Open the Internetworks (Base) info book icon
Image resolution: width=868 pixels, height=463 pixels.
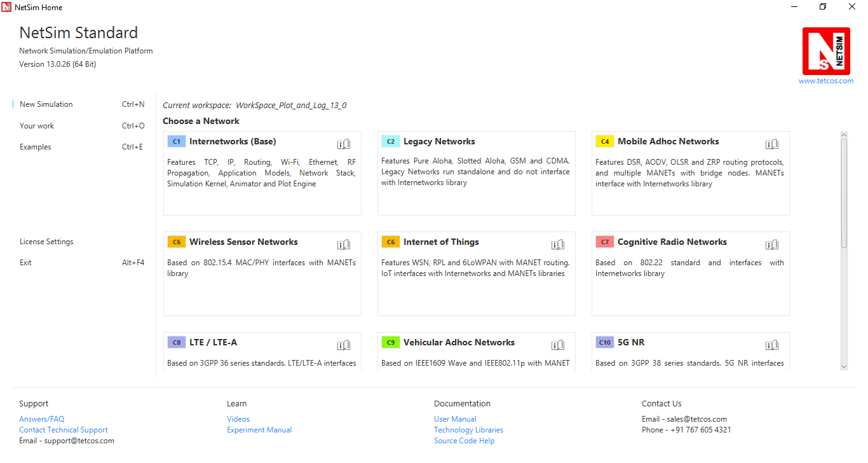[344, 144]
